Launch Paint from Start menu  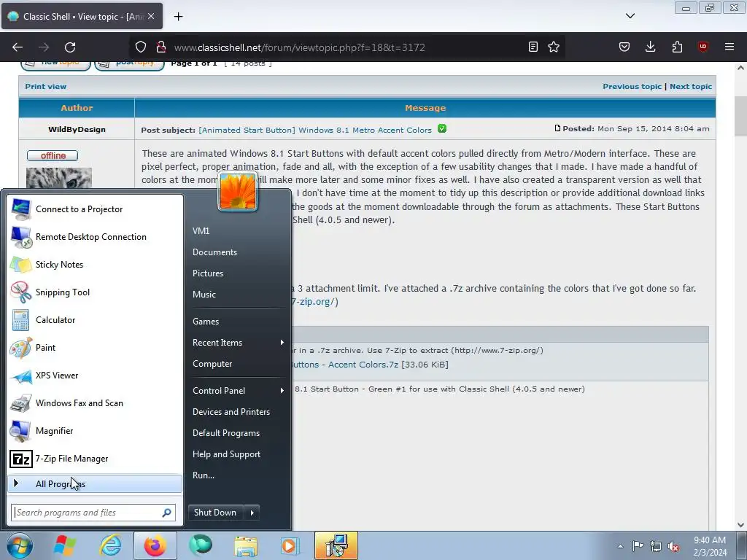tap(95, 348)
